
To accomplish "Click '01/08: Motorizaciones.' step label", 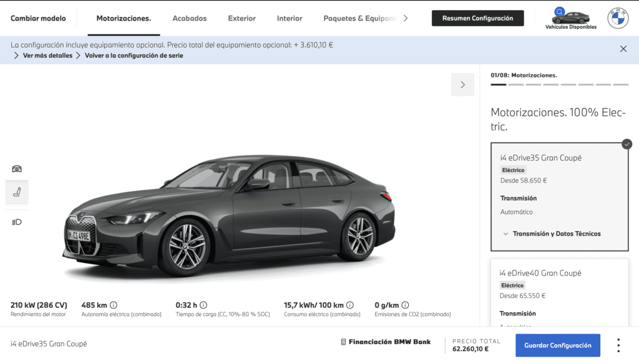I will (x=524, y=75).
